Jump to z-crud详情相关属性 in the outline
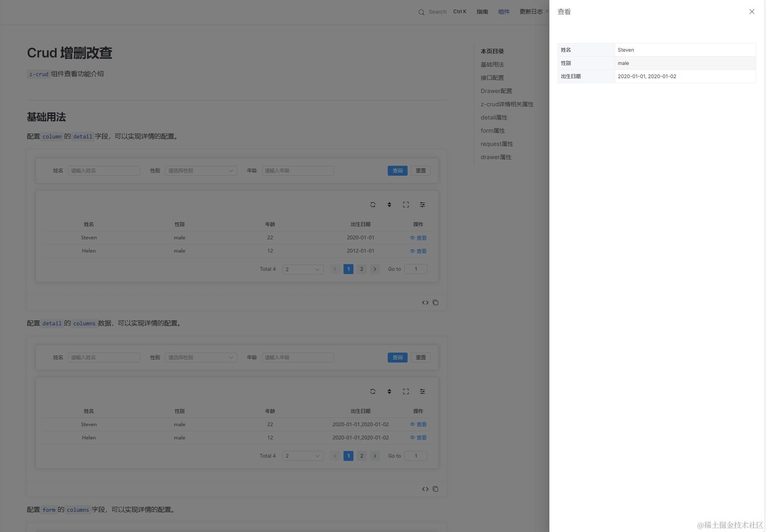The height and width of the screenshot is (532, 766). tap(507, 104)
